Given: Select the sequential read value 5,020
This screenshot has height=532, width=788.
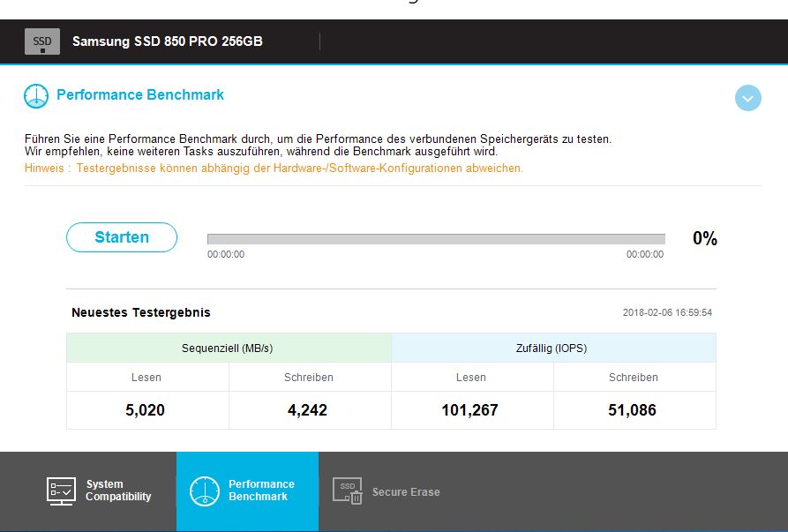Looking at the screenshot, I should [146, 410].
